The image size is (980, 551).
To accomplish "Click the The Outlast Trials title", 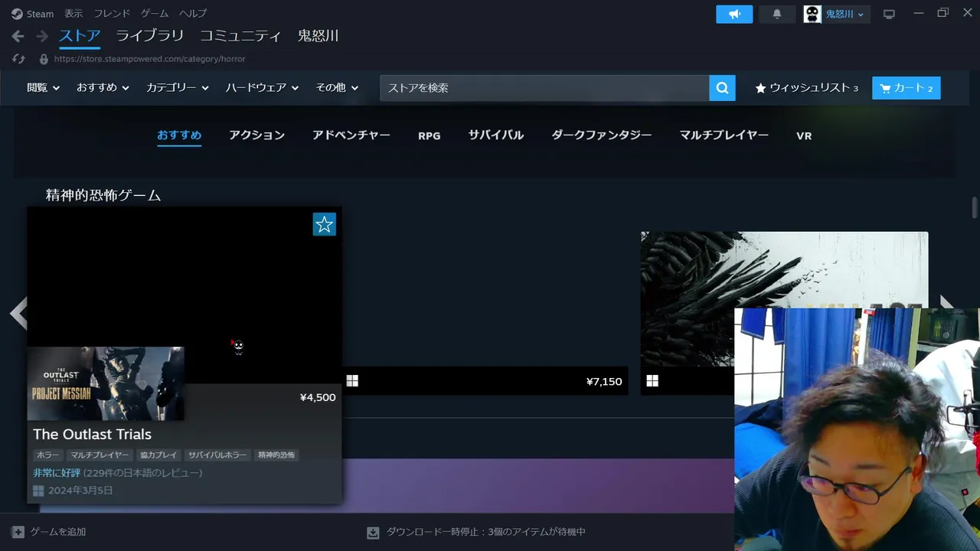I will [x=92, y=435].
